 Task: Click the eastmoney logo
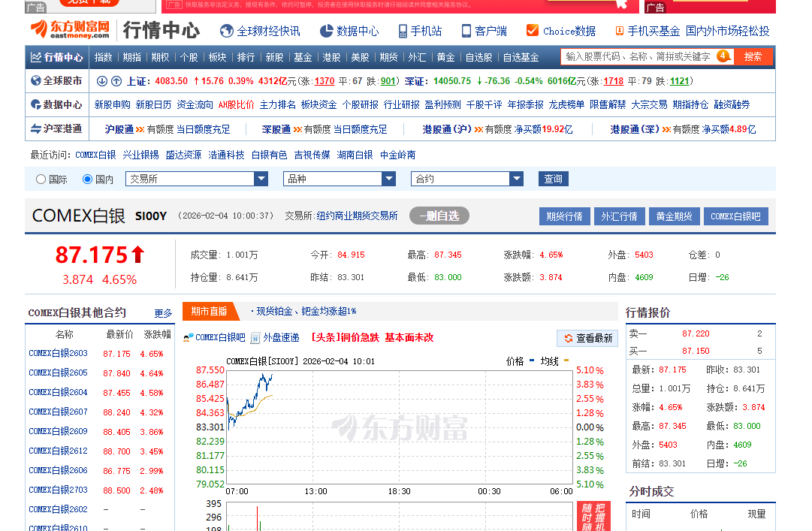pyautogui.click(x=70, y=29)
